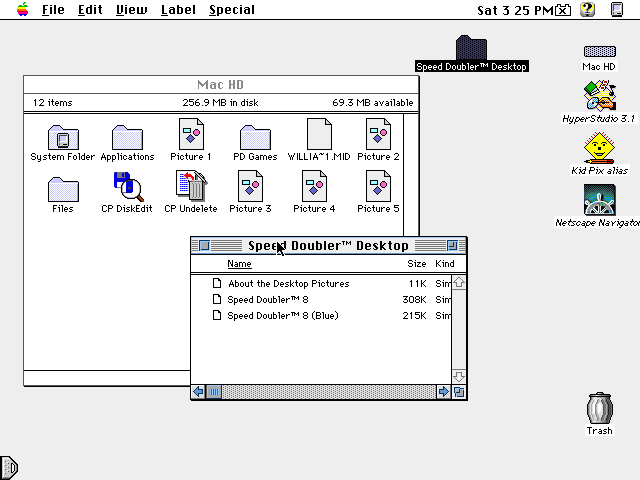Click the up scroll arrow in Speed Doubler window
640x480 pixels.
459,282
